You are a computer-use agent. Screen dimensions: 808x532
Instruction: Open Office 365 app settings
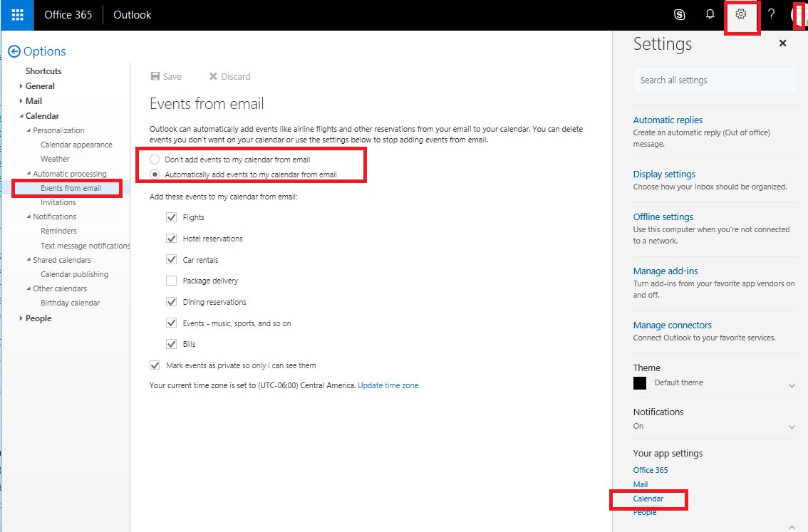pos(651,470)
